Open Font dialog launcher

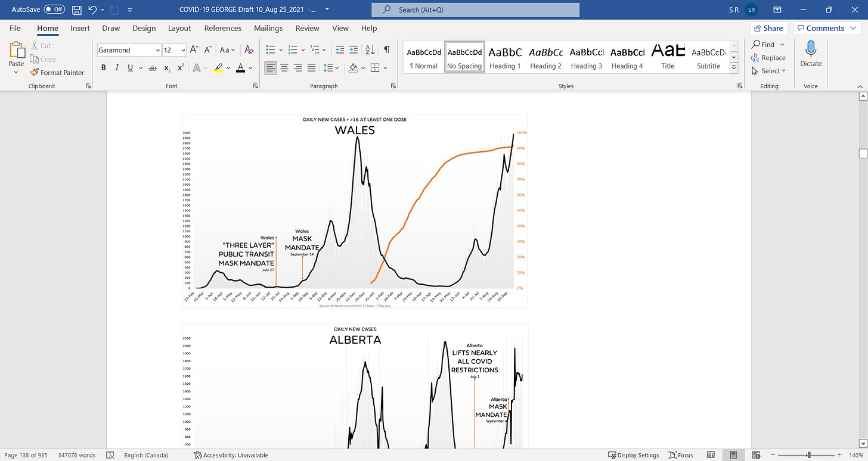[255, 86]
